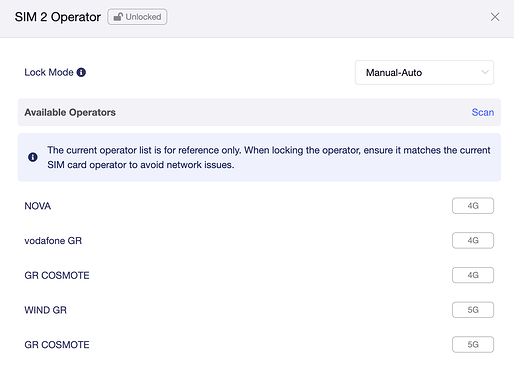
Task: Click the padlock icon in Unlocked badge
Action: point(118,17)
